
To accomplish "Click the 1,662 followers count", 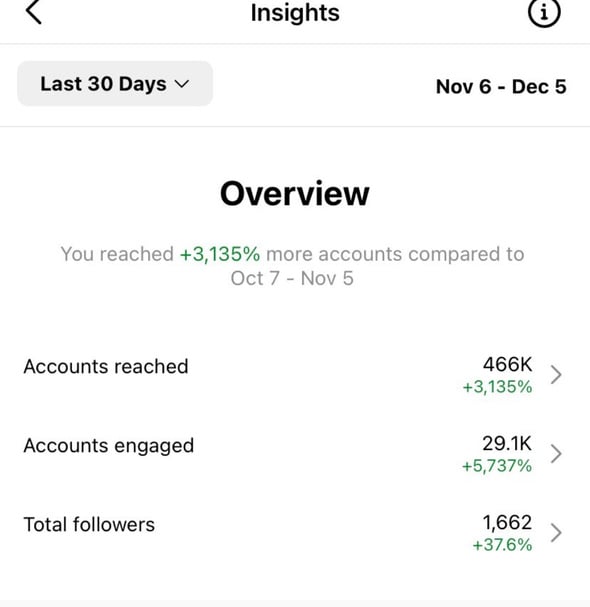I will coord(507,523).
